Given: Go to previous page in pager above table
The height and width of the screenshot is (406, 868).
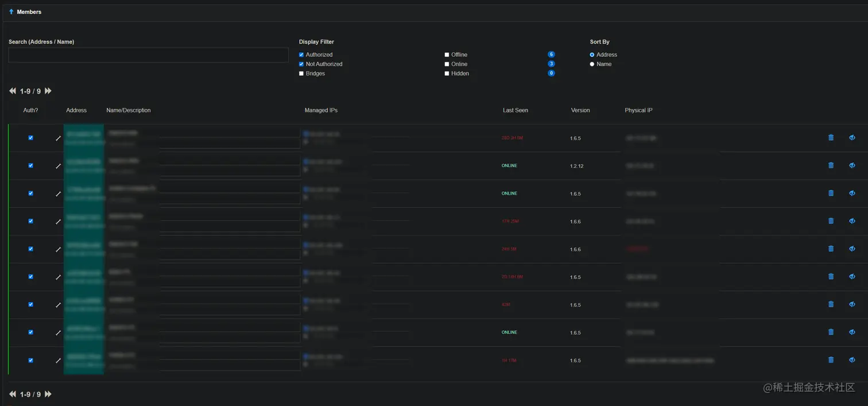Looking at the screenshot, I should click(13, 91).
